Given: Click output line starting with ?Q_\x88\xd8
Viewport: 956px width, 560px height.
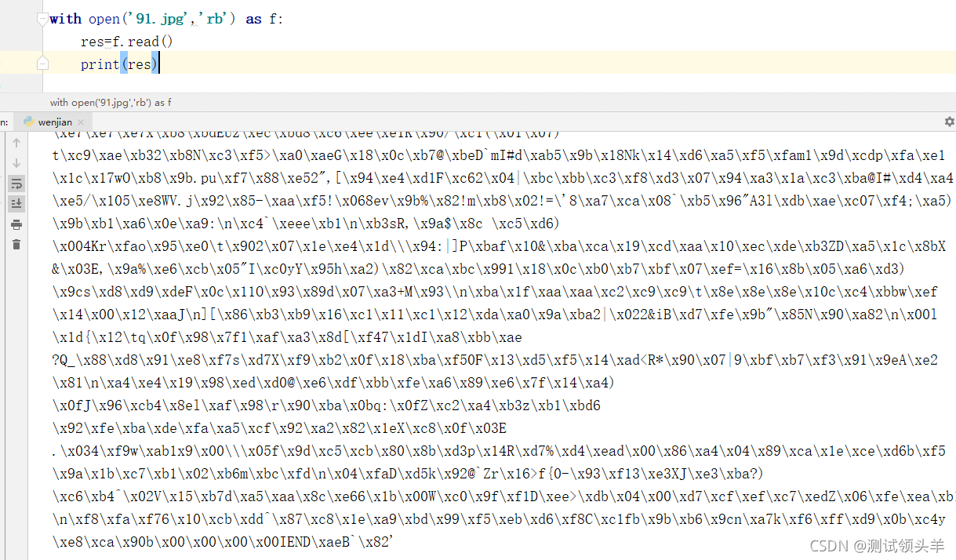Looking at the screenshot, I should [x=494, y=360].
